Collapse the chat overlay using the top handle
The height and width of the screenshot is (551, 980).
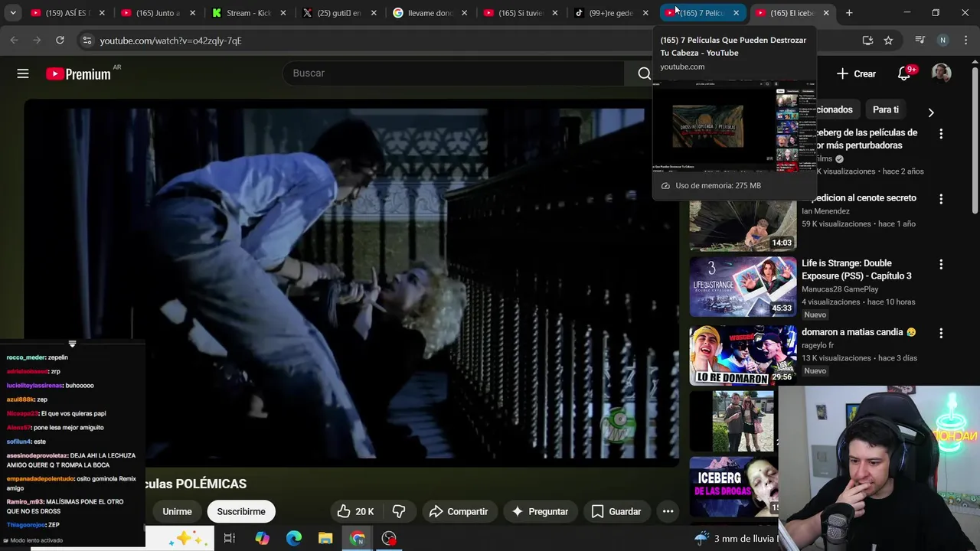coord(72,344)
